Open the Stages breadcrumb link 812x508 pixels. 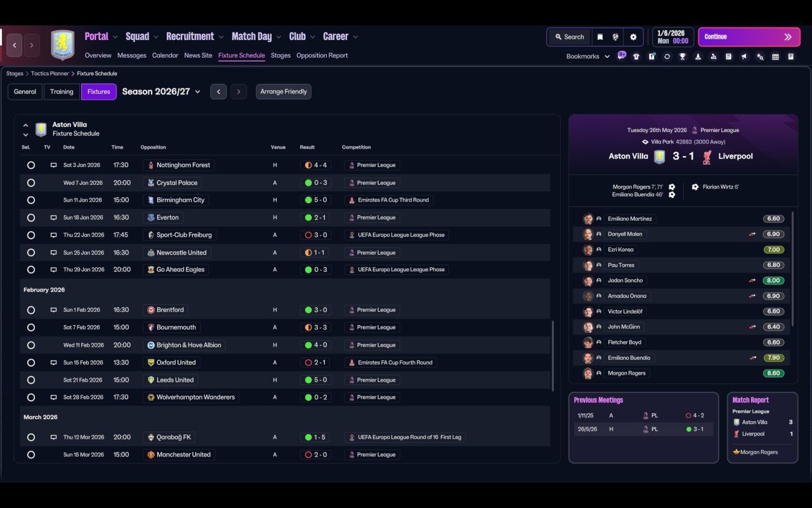tap(15, 74)
